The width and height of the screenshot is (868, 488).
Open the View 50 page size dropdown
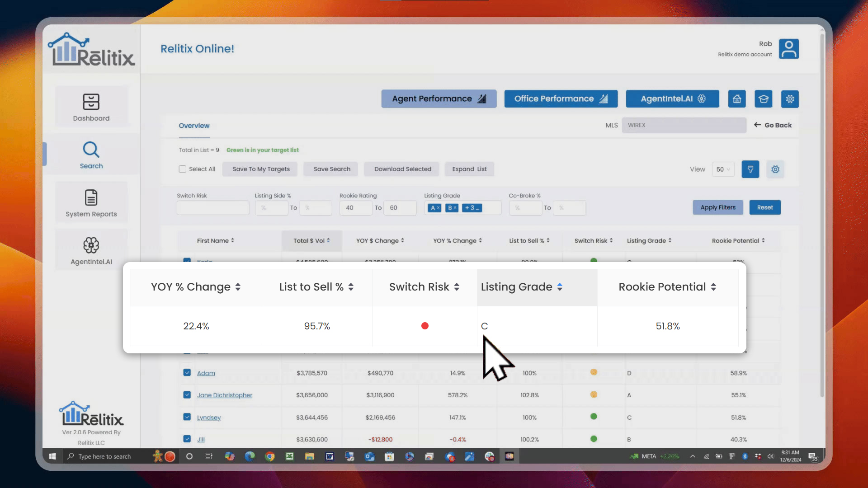(x=723, y=169)
